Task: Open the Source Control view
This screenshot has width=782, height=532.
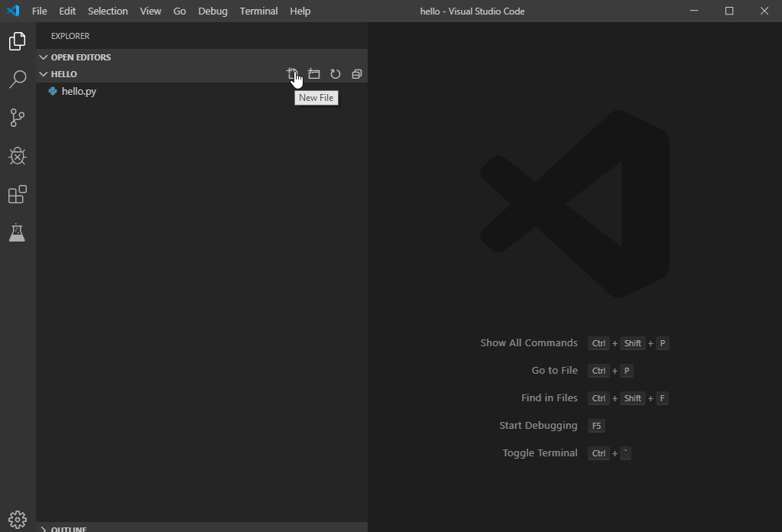Action: tap(17, 118)
